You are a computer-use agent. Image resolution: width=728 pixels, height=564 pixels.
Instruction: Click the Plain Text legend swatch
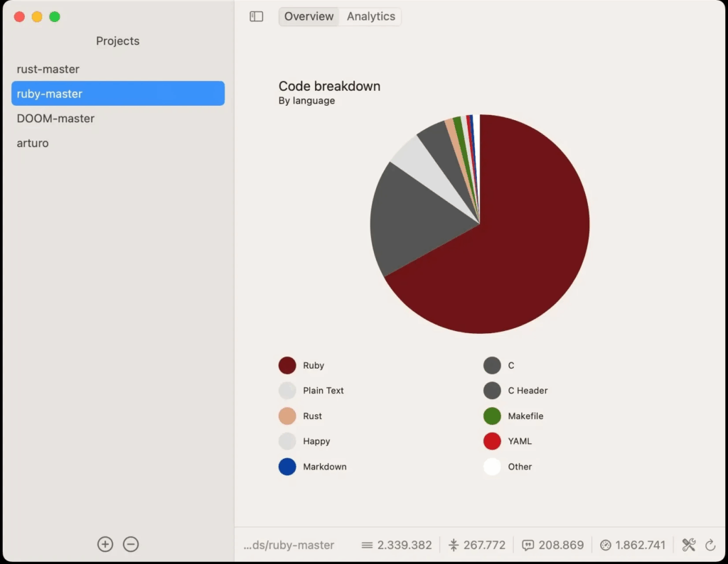tap(287, 391)
